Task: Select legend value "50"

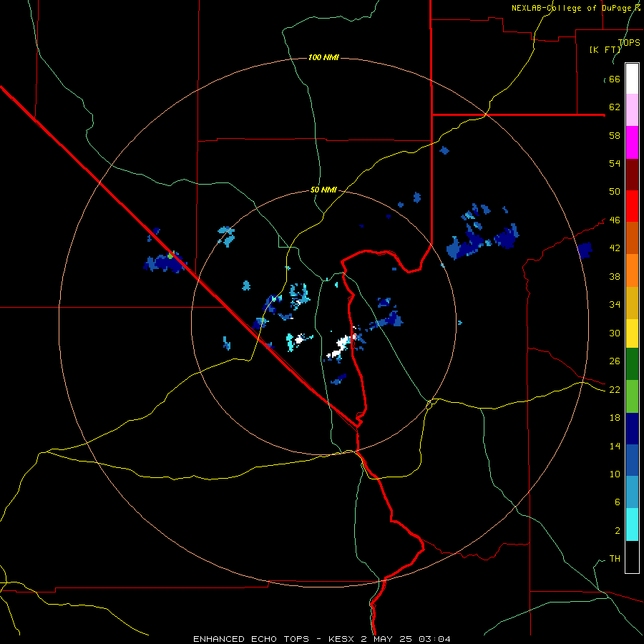Action: coord(615,192)
